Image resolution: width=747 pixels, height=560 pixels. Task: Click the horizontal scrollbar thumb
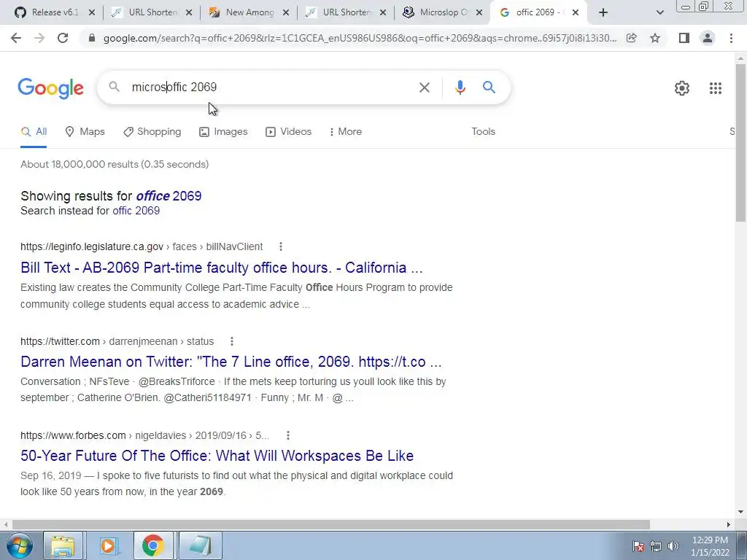click(x=331, y=524)
